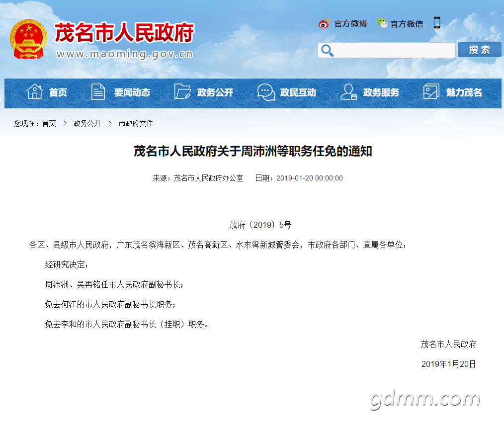
Task: Click the mobile phone version icon
Action: click(x=437, y=23)
